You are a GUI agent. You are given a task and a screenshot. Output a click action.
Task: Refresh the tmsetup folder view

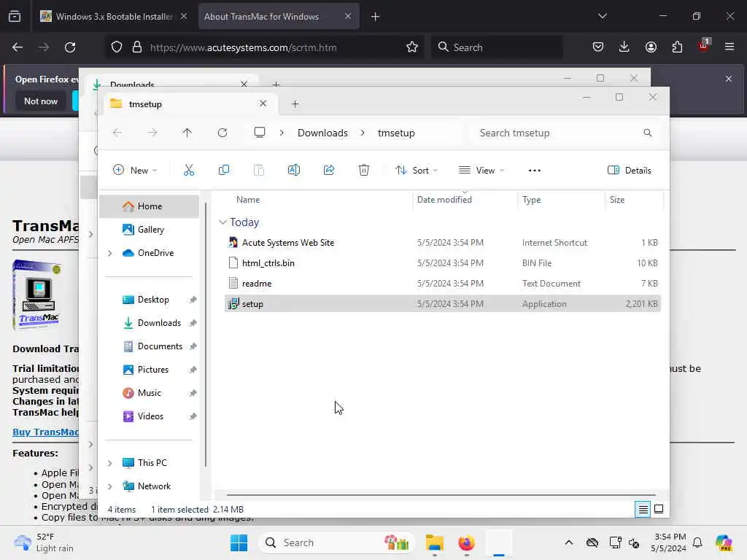click(222, 133)
